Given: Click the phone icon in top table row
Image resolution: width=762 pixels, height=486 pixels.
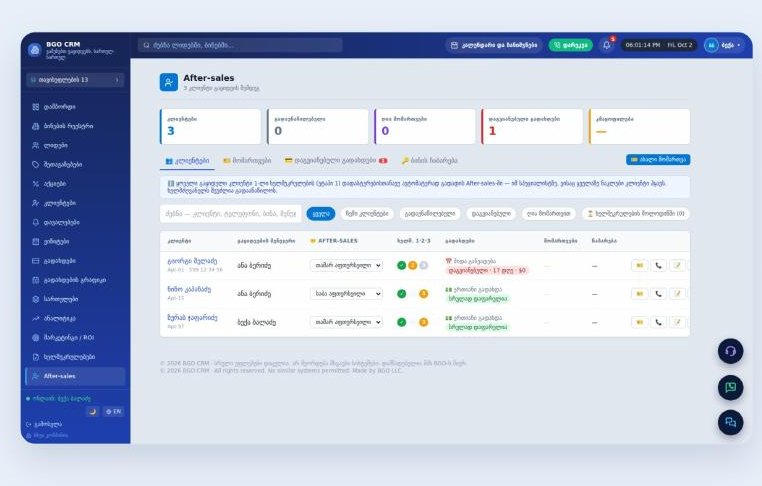Looking at the screenshot, I should 658,265.
